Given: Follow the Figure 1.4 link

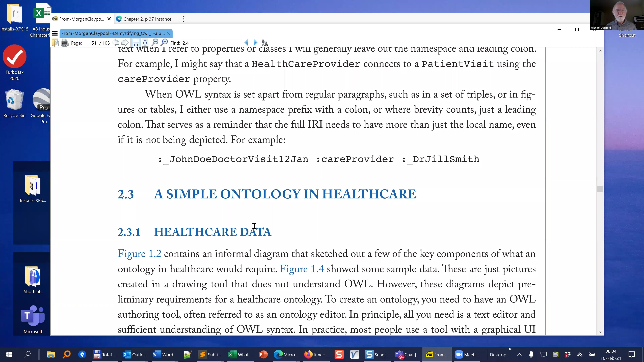Looking at the screenshot, I should click(x=302, y=269).
